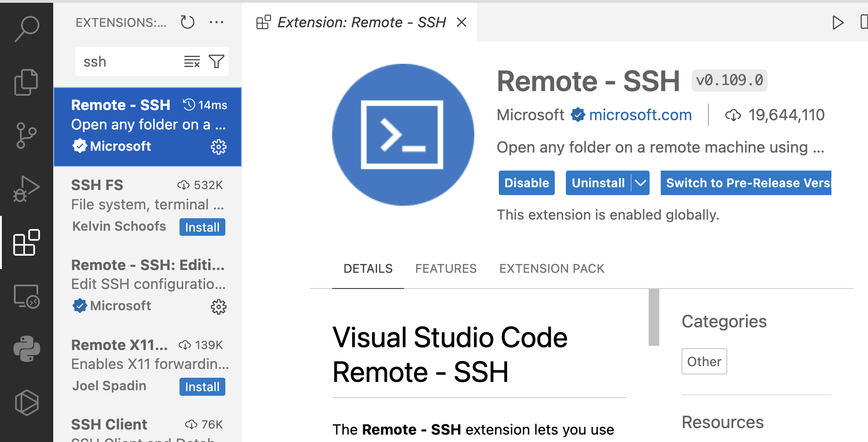Select the Remote X11 extension entry
This screenshot has height=442, width=868.
148,366
